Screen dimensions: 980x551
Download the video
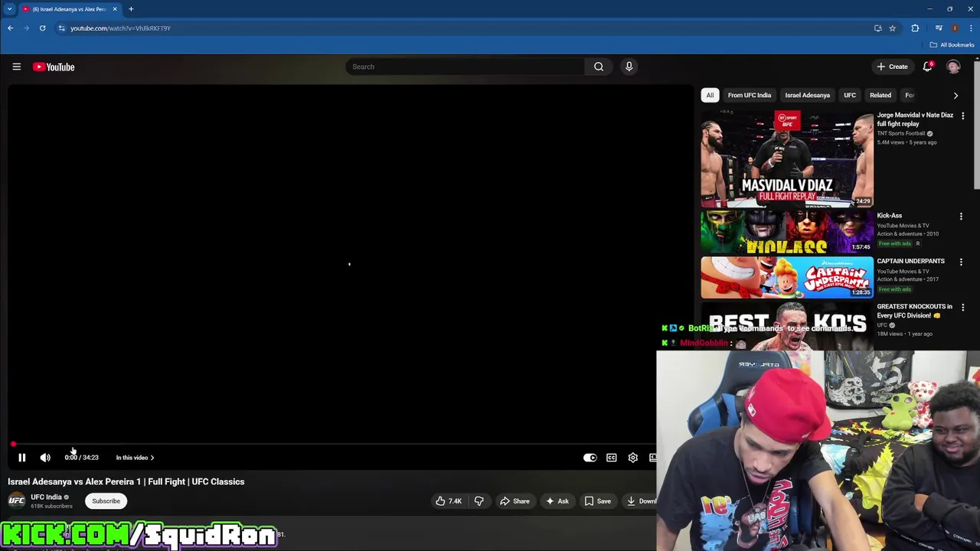(641, 501)
